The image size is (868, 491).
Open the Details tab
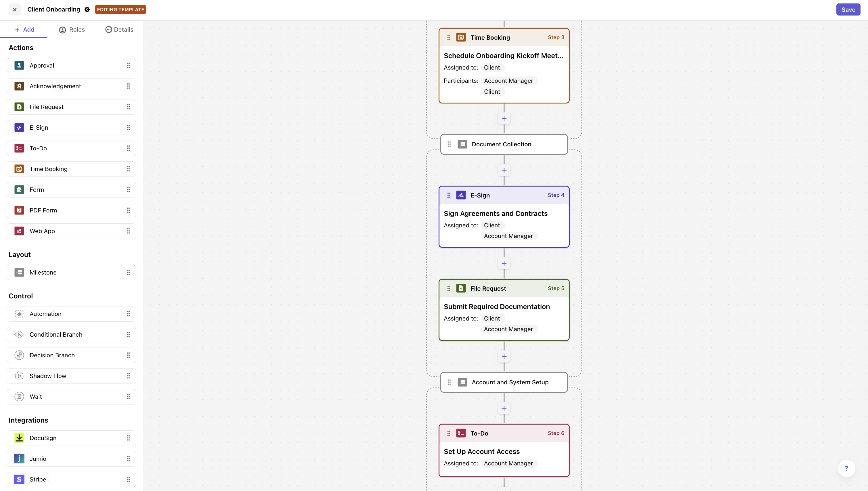click(119, 29)
